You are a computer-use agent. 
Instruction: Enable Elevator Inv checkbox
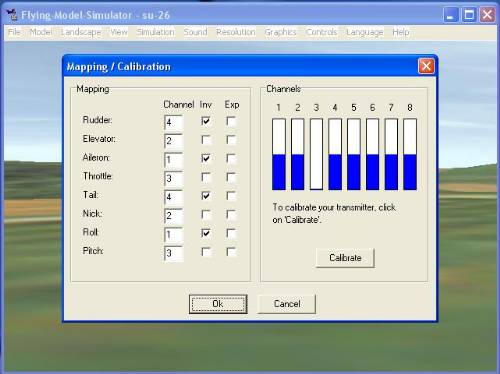tap(206, 139)
